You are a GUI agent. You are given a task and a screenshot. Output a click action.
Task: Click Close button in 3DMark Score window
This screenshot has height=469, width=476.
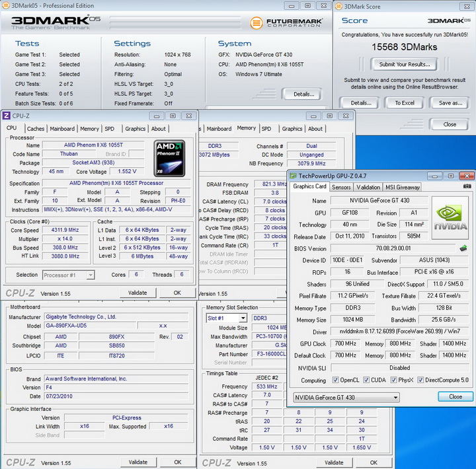[450, 124]
